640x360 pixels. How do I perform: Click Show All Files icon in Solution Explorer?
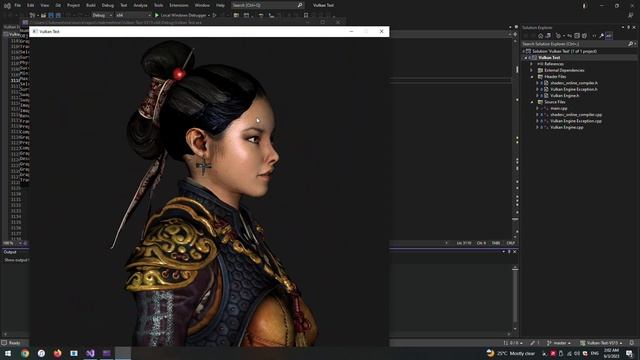point(584,36)
